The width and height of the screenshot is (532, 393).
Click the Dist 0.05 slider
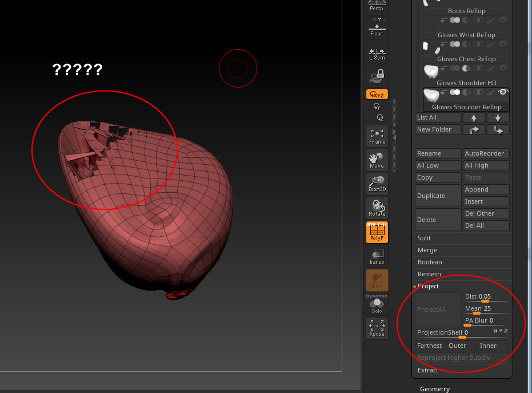tap(486, 297)
